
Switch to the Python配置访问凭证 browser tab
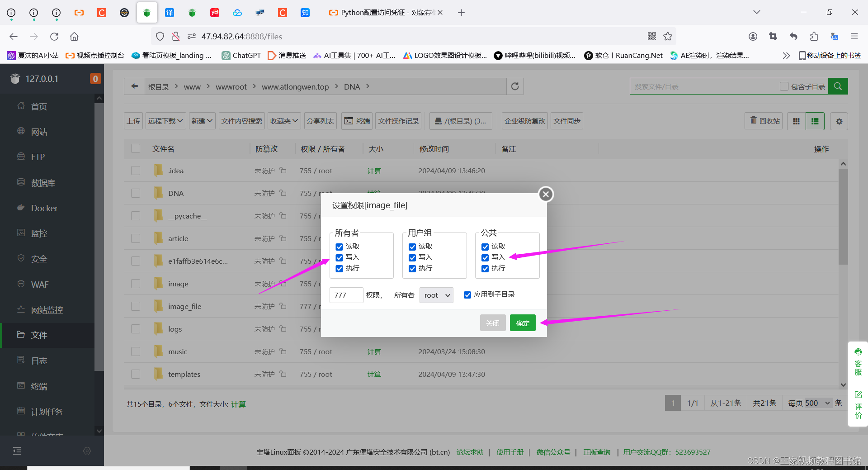point(382,12)
